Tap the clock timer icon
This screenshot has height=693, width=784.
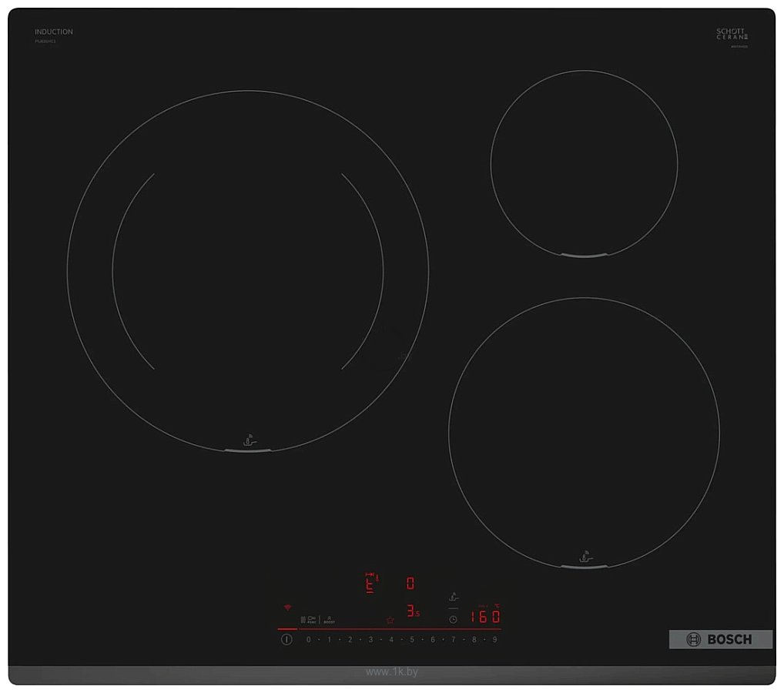453,620
